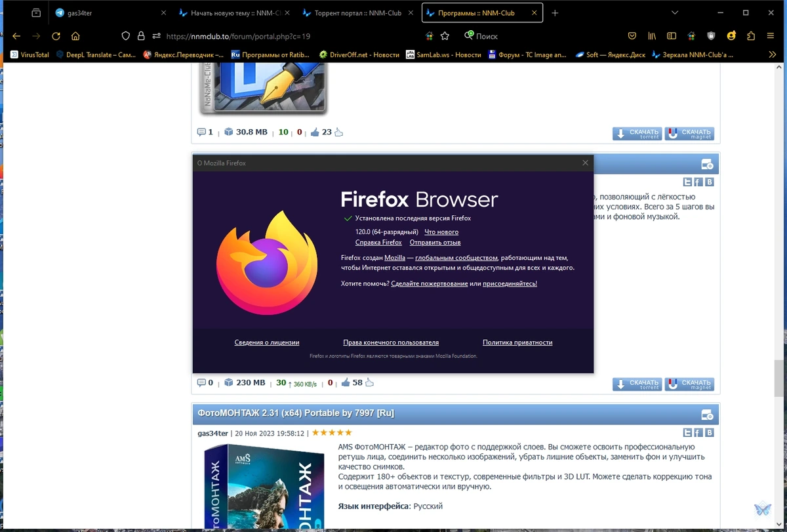Screen dimensions: 787x532
Task: Download magnet for the 230 MB post
Action: pyautogui.click(x=689, y=384)
